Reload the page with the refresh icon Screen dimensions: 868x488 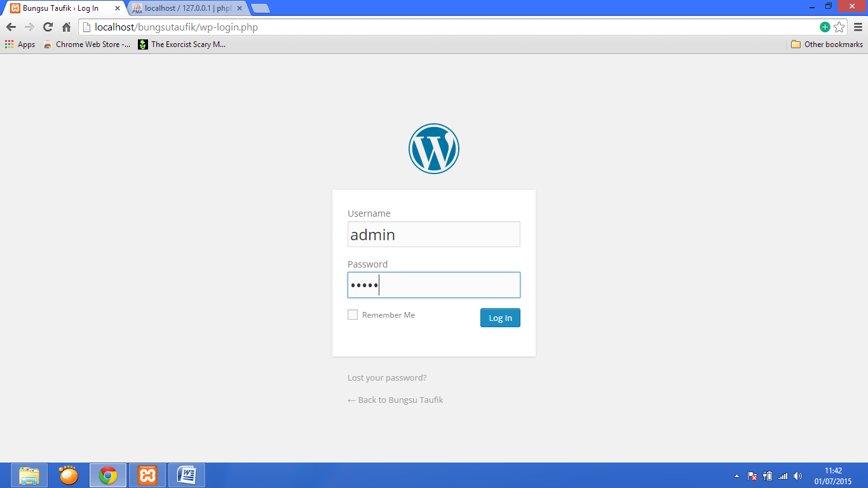48,27
